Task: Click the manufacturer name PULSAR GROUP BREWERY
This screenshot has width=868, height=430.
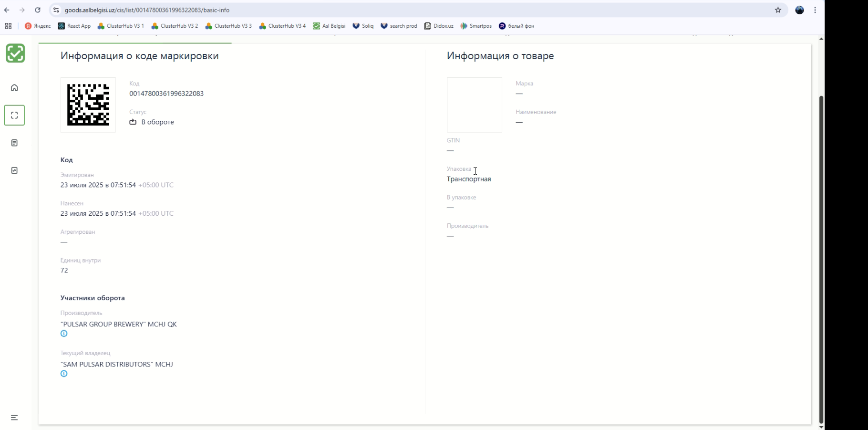Action: click(119, 324)
